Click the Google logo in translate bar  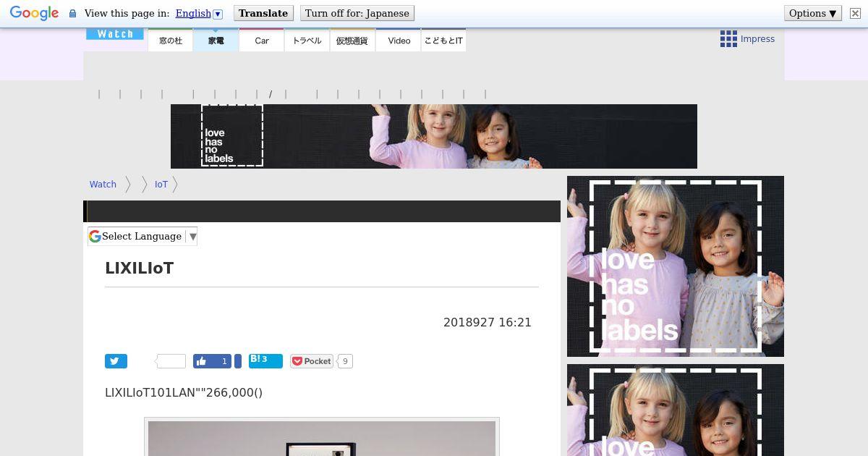tap(34, 13)
